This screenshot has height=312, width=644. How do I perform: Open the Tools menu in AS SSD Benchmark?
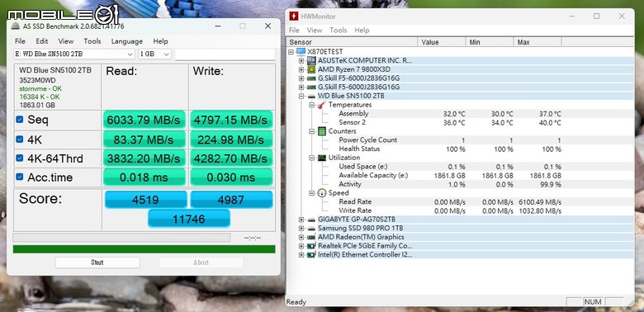(92, 41)
